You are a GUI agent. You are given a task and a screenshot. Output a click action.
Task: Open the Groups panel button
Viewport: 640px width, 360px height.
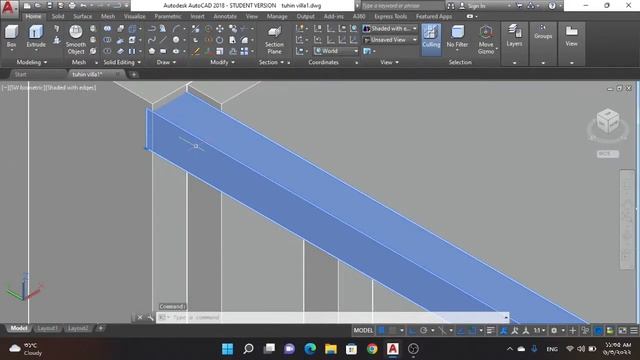coord(543,32)
